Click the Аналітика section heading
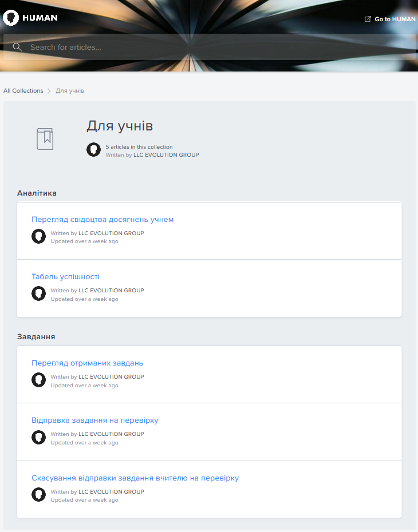The image size is (418, 532). pos(37,193)
